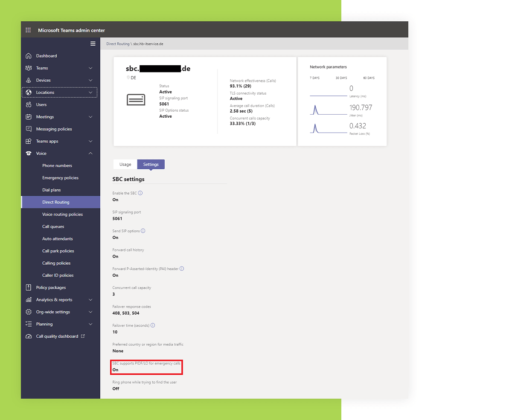This screenshot has height=420, width=512.
Task: Expand the Meetings menu chevron
Action: pyautogui.click(x=90, y=117)
